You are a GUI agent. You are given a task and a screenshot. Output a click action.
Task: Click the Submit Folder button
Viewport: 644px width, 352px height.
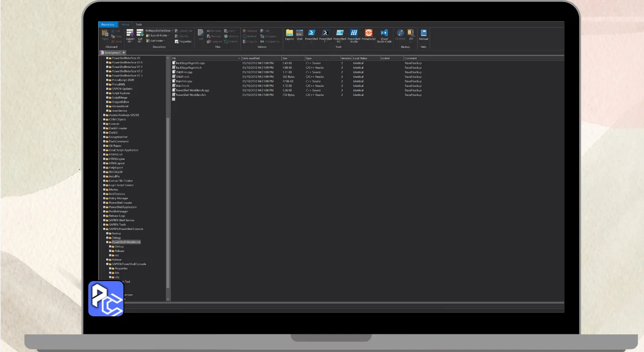pos(158,36)
